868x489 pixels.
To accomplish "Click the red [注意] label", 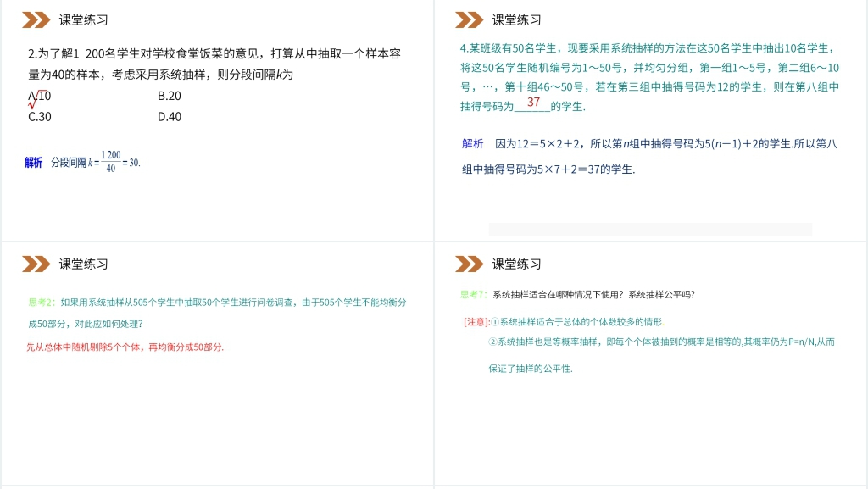I will 476,322.
